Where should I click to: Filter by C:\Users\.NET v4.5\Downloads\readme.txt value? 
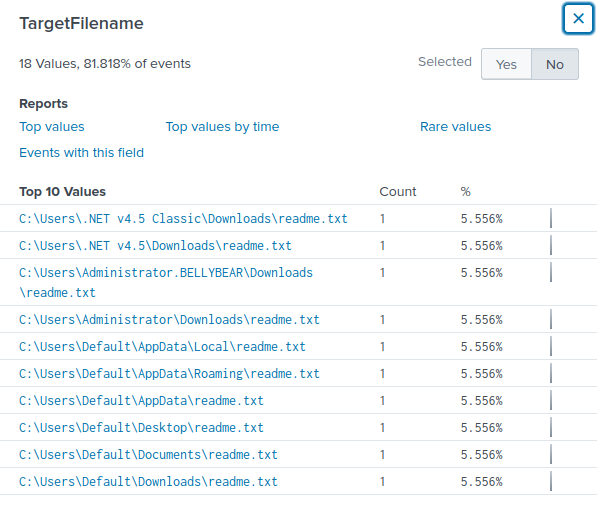point(155,246)
